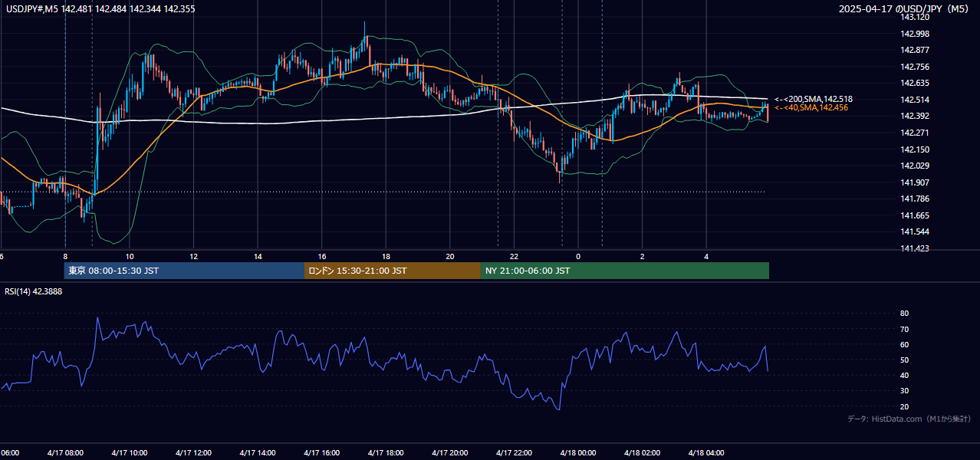Screen dimensions: 980x460
Task: Click the 4/17 10:00 bottom time label
Action: [x=129, y=452]
